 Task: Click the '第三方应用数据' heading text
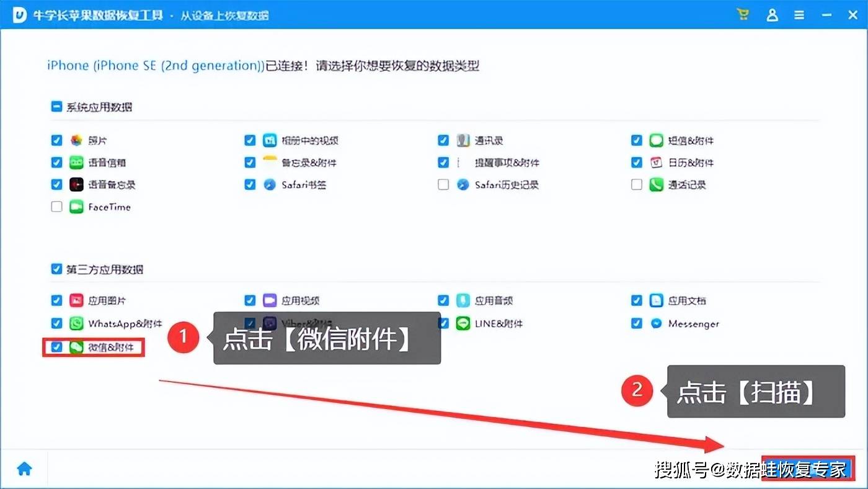(x=105, y=269)
